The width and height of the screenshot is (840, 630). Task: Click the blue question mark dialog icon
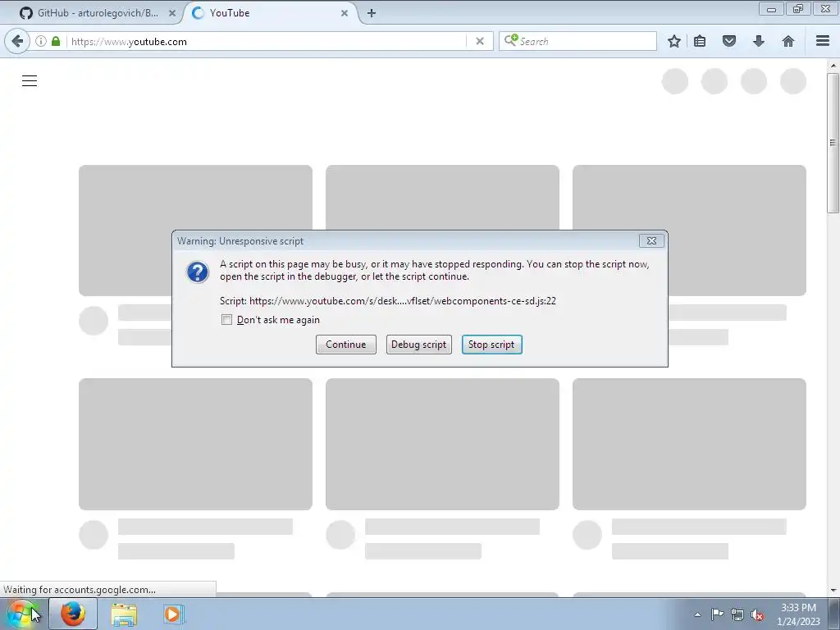click(197, 272)
